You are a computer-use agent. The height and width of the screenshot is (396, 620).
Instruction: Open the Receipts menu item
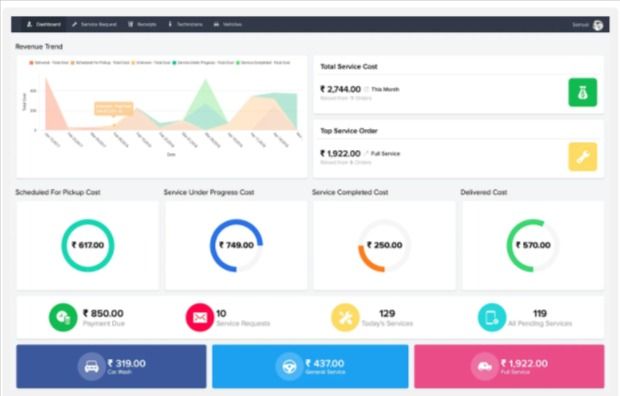[142, 25]
